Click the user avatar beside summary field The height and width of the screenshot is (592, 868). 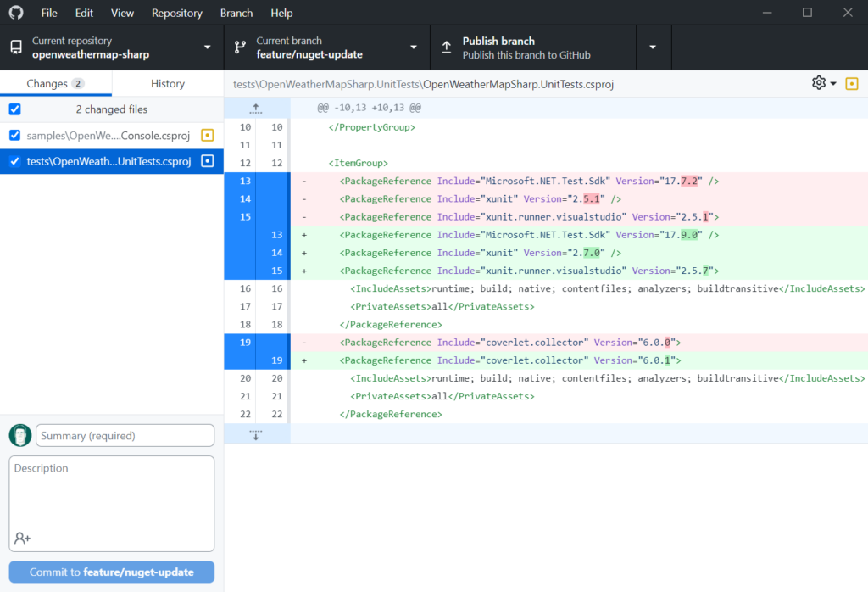[20, 436]
